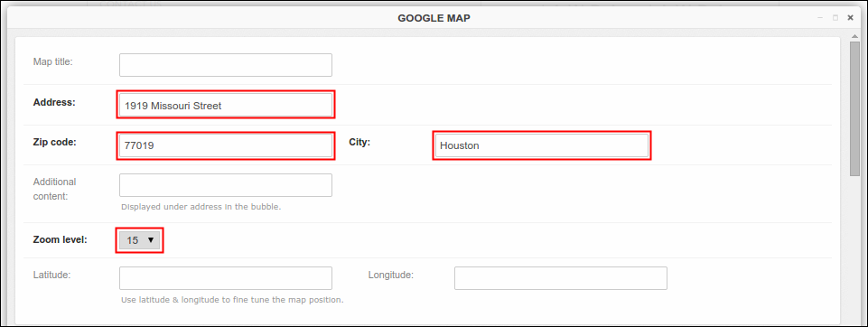Click the Map title input field

(225, 65)
